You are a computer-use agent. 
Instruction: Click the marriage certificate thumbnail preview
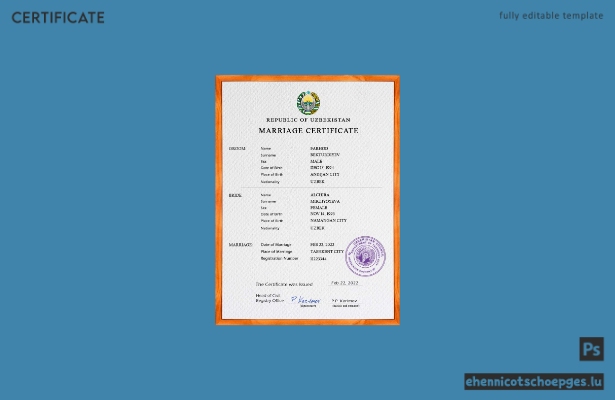(x=308, y=200)
